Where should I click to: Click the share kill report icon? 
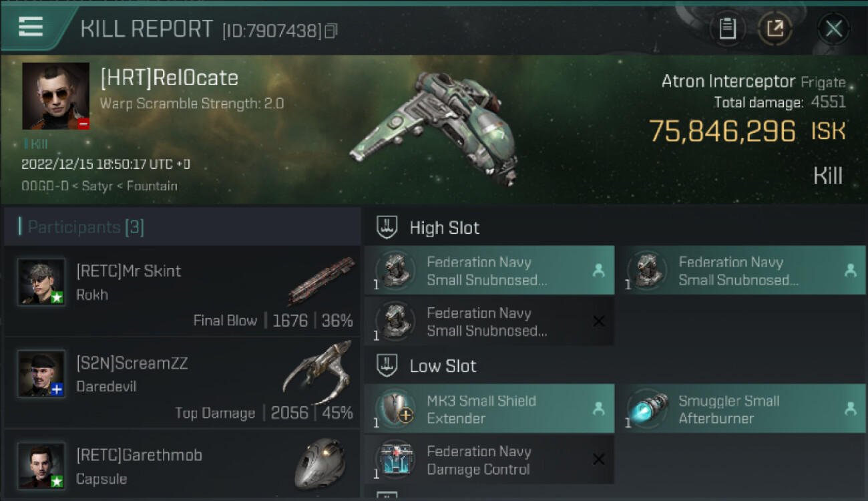point(775,29)
